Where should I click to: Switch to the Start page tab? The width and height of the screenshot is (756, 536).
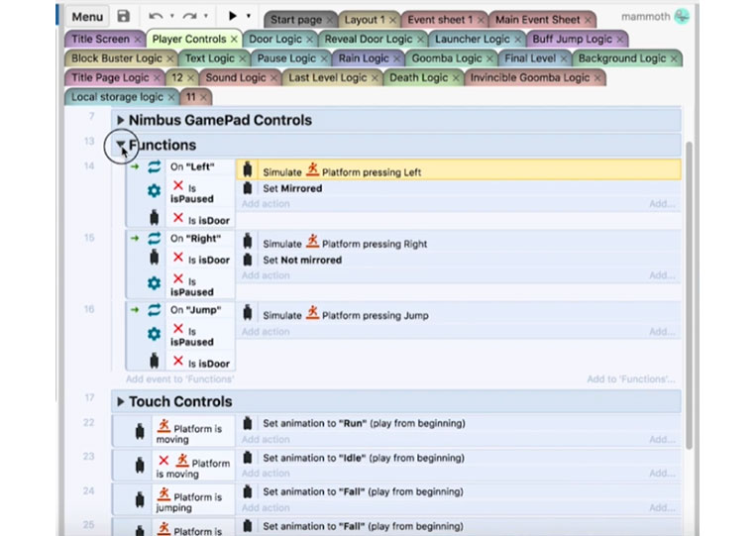point(296,20)
